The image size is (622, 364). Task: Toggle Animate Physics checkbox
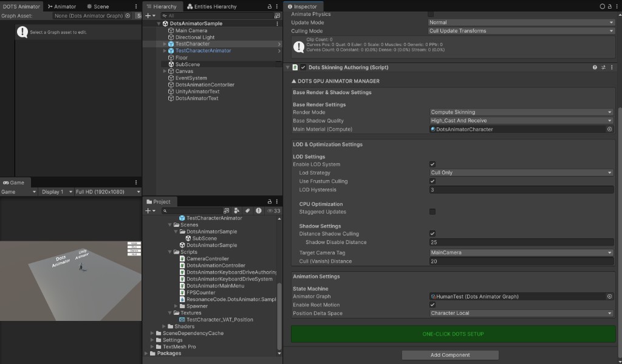pyautogui.click(x=431, y=14)
